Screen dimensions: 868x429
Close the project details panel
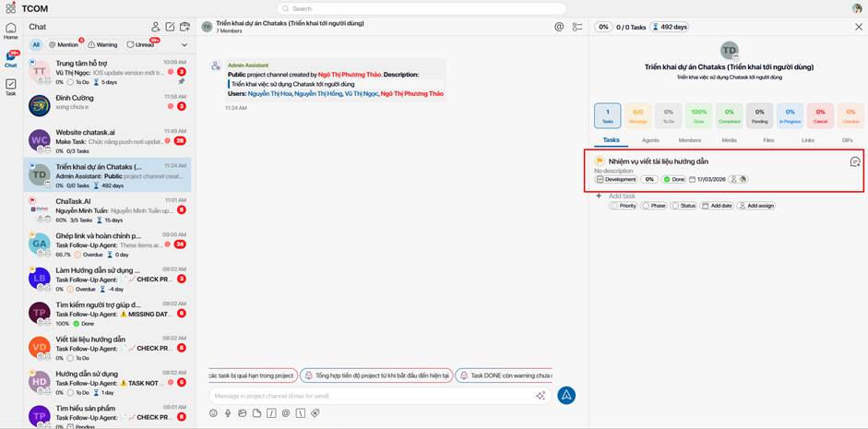[859, 27]
